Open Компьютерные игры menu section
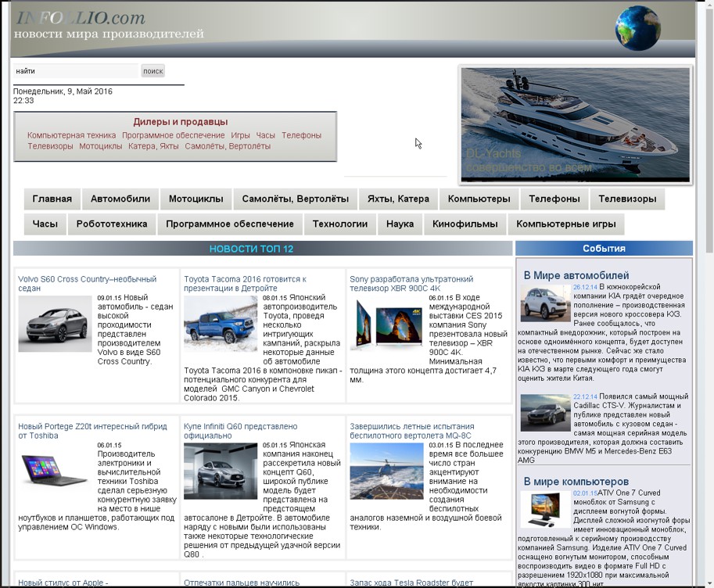 (565, 224)
